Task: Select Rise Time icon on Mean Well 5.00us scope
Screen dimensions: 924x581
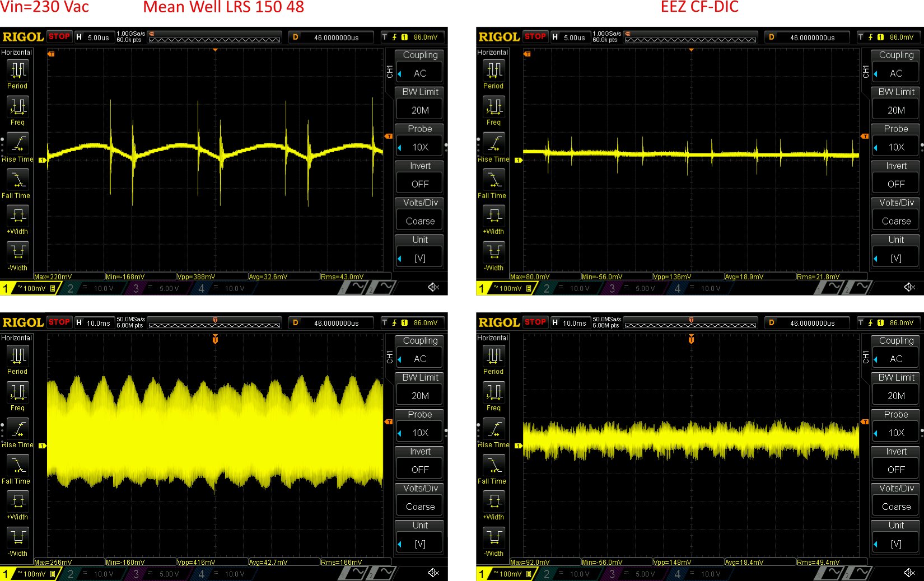Action: tap(18, 143)
